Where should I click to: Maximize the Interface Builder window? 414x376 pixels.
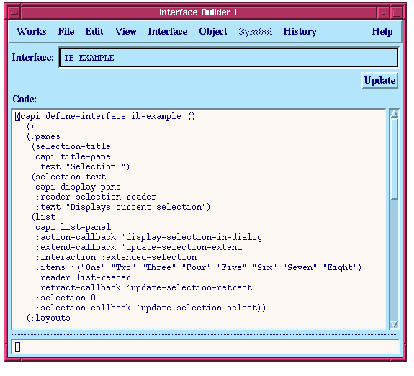(x=397, y=13)
